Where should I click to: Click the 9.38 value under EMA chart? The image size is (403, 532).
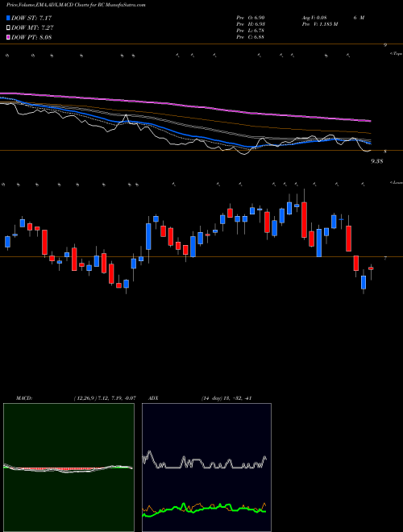click(x=377, y=161)
